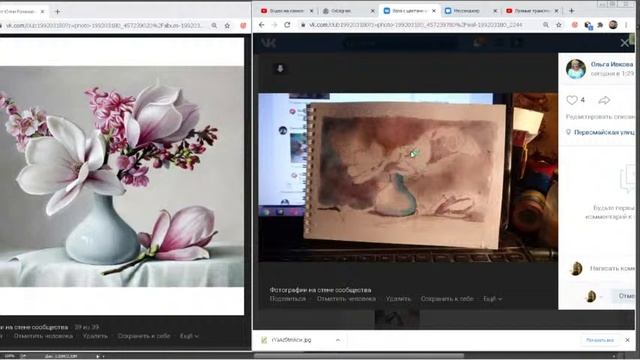Viewport: 640px width, 360px height.
Task: Click Удалить under the right photo
Action: (398, 299)
